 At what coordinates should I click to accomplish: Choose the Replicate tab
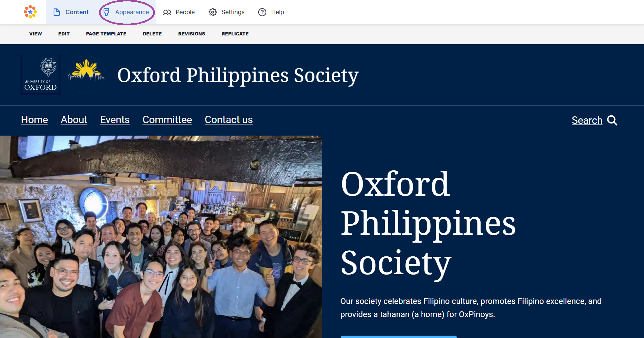[x=235, y=34]
